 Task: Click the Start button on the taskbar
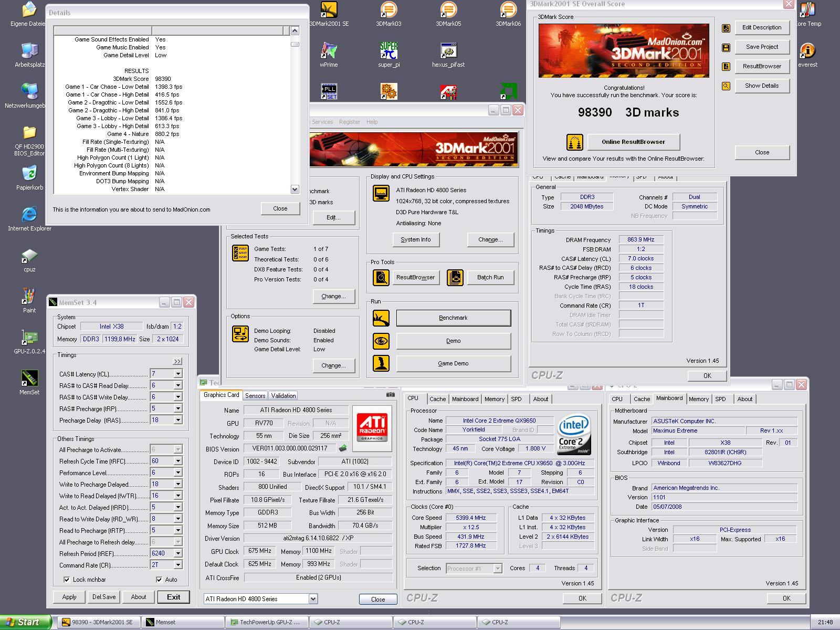(26, 622)
